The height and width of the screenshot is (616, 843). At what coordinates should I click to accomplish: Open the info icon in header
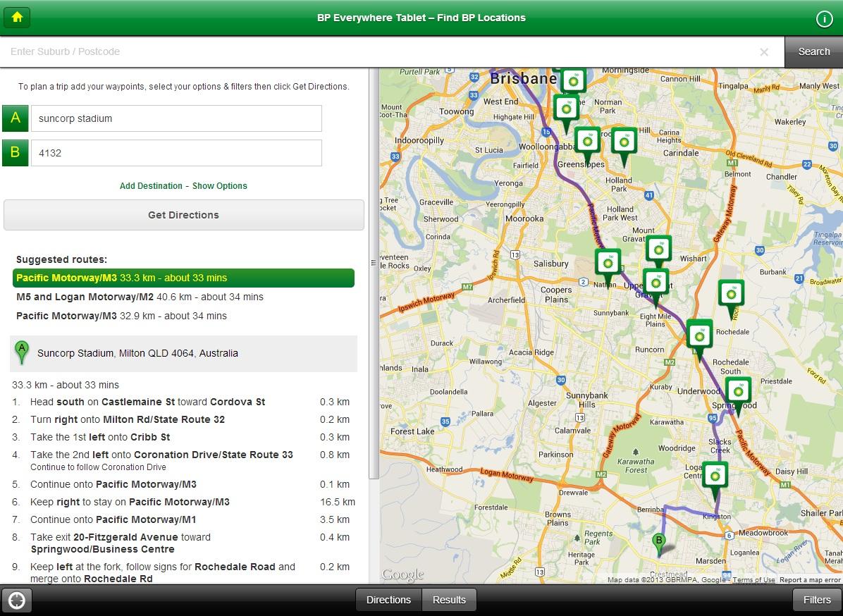[x=824, y=19]
